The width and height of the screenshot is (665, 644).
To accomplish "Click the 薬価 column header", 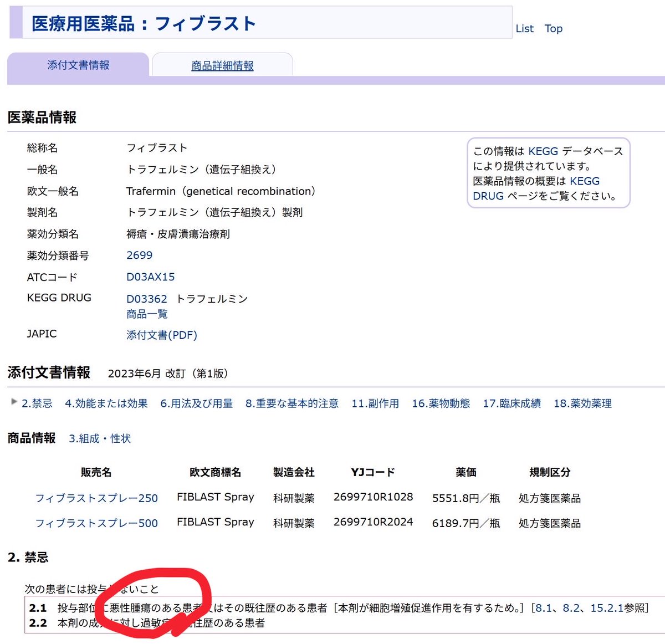I will (466, 472).
